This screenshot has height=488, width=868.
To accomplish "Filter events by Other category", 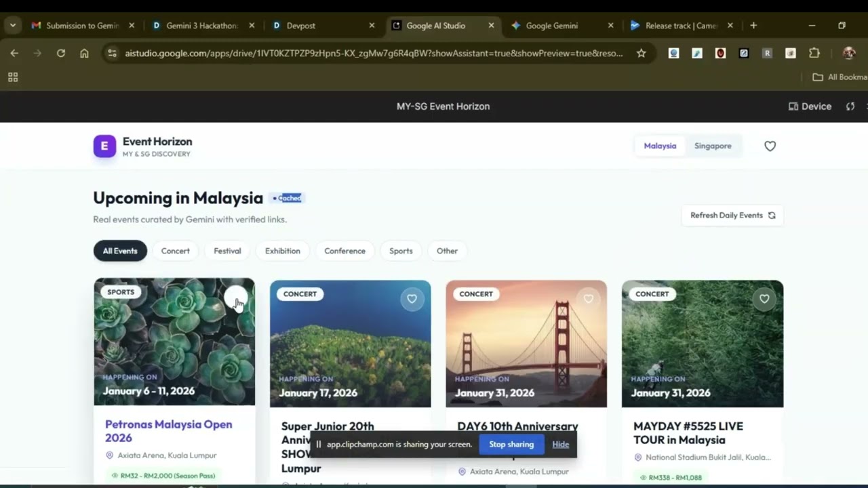I will 447,251.
